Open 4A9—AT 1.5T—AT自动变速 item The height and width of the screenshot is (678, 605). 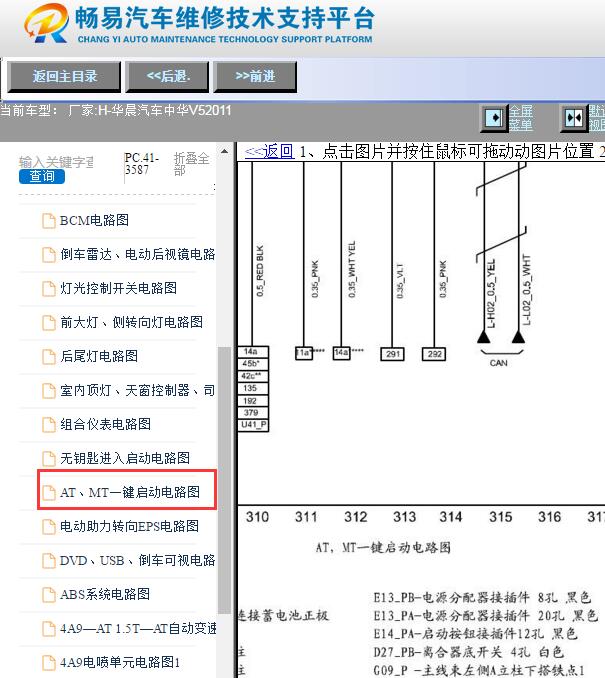(x=138, y=628)
